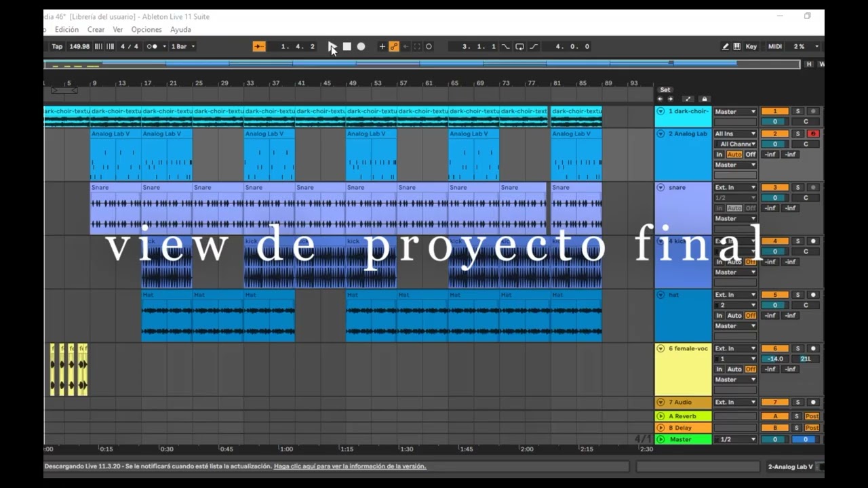868x488 pixels.
Task: Toggle the Follow playback icon
Action: coord(259,46)
